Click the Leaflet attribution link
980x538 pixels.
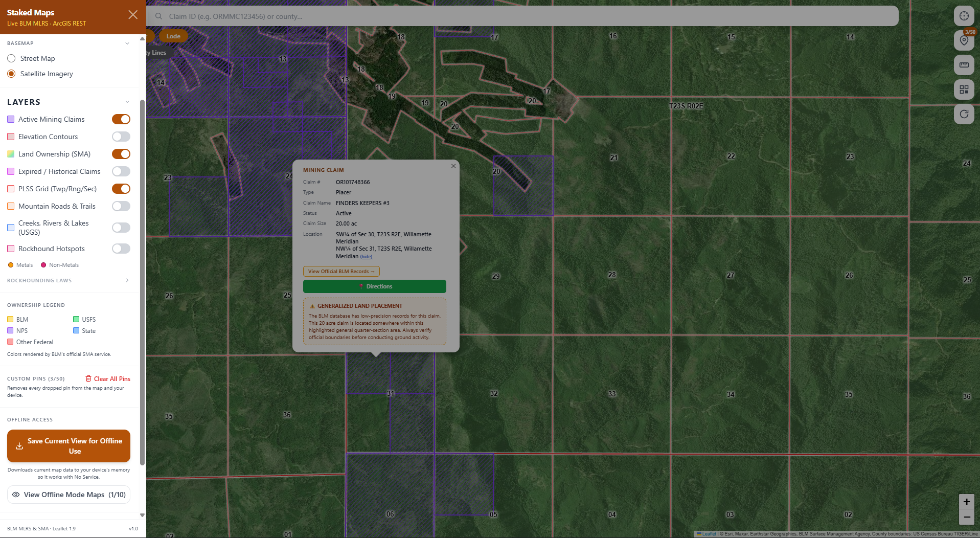click(709, 534)
